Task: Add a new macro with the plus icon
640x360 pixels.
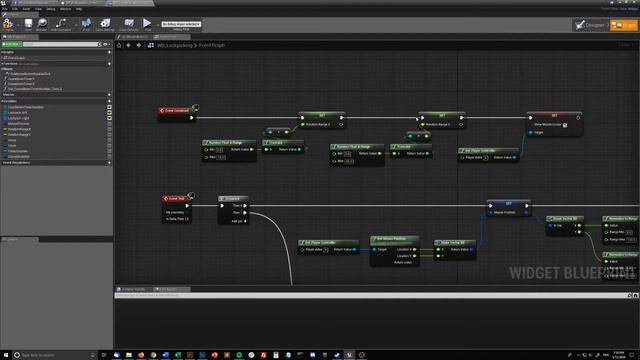Action: coord(109,95)
